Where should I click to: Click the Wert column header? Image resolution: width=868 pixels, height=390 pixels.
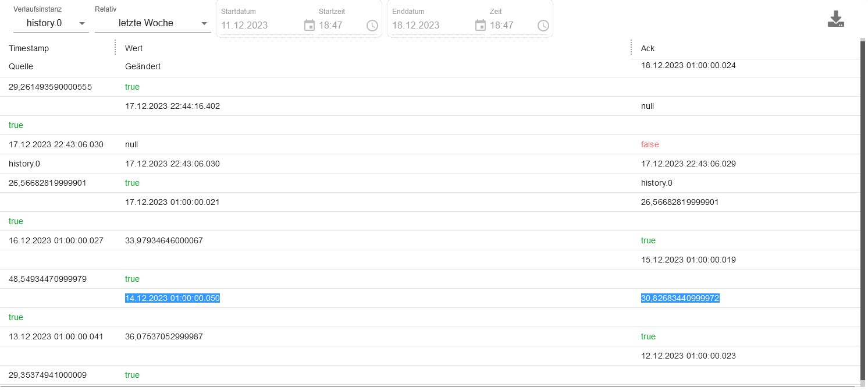(134, 48)
